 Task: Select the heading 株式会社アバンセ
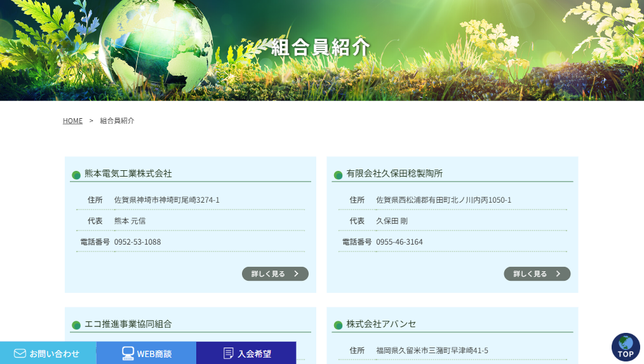[x=381, y=324]
